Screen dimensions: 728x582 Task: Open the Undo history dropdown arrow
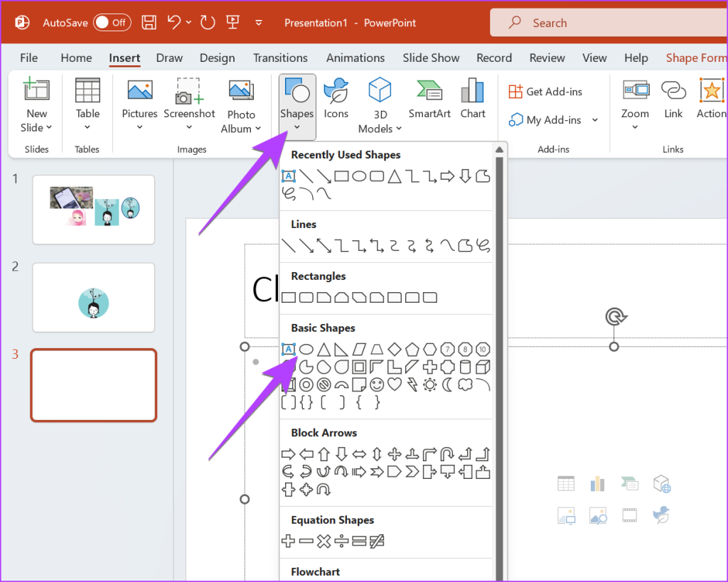pos(188,22)
